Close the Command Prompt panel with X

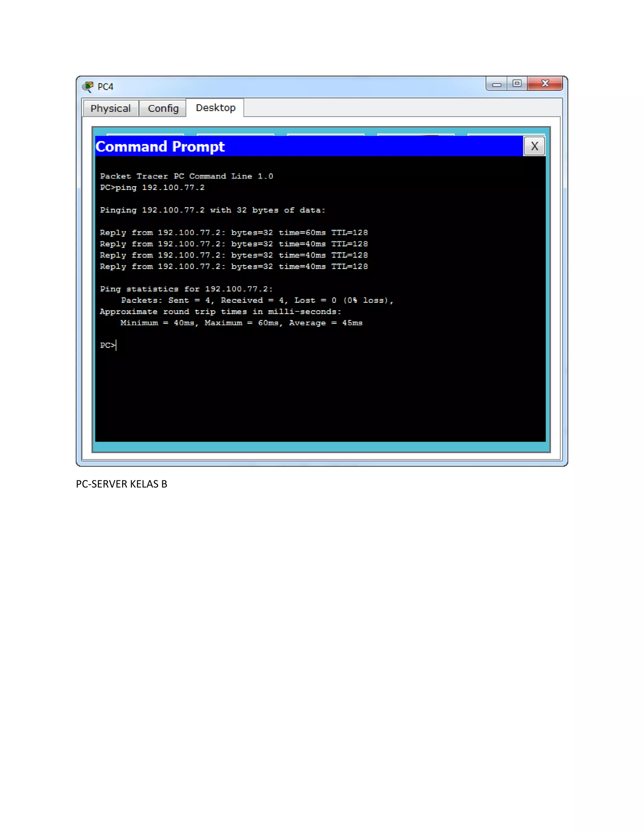[x=534, y=146]
